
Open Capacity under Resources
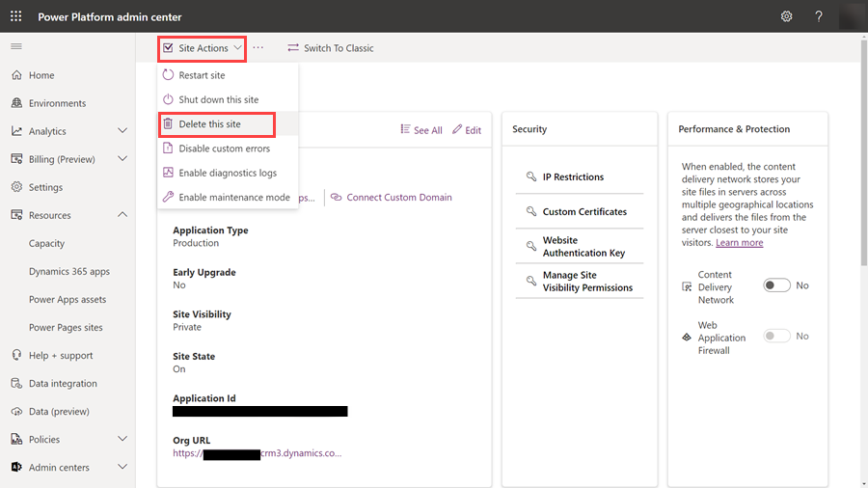click(x=46, y=243)
